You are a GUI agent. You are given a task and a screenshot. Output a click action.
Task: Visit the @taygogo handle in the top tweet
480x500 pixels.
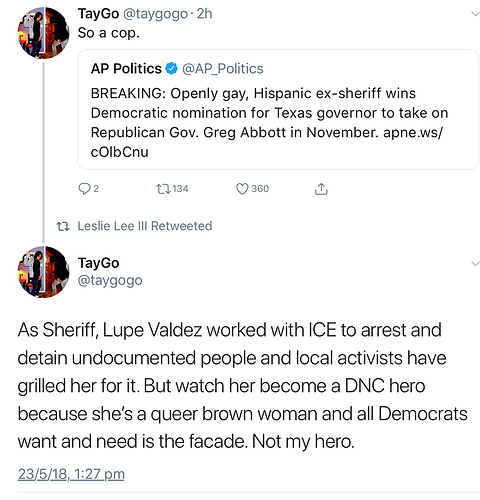point(155,14)
